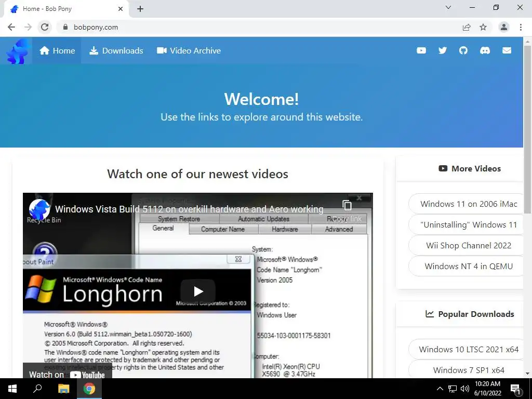Click the email envelope icon in header
The width and height of the screenshot is (532, 399).
[507, 50]
